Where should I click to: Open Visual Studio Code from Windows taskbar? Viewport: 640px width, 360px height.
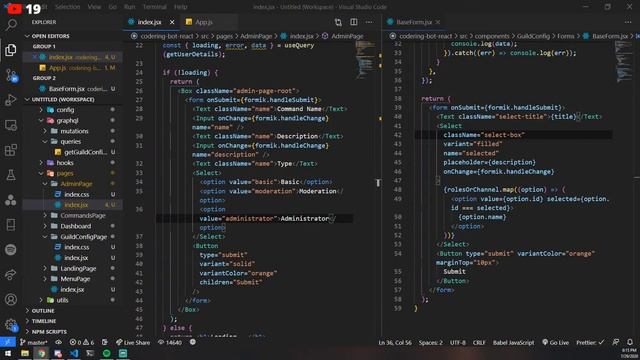74,353
